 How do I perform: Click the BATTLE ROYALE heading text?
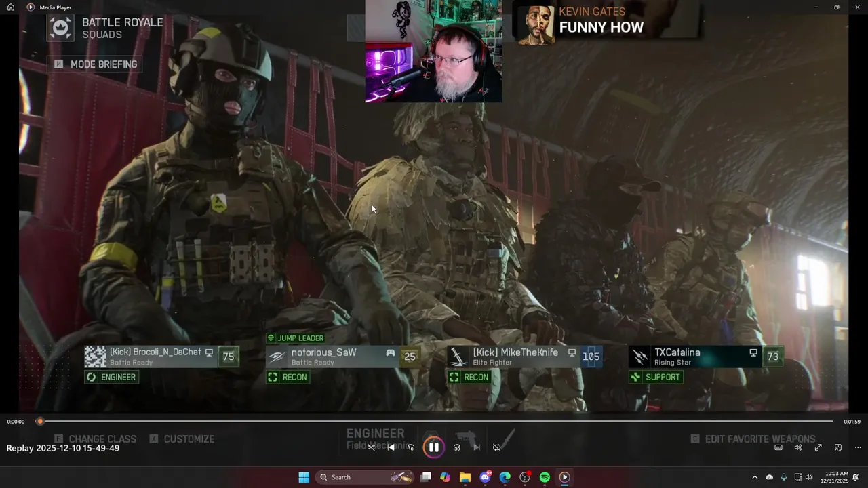pyautogui.click(x=123, y=22)
